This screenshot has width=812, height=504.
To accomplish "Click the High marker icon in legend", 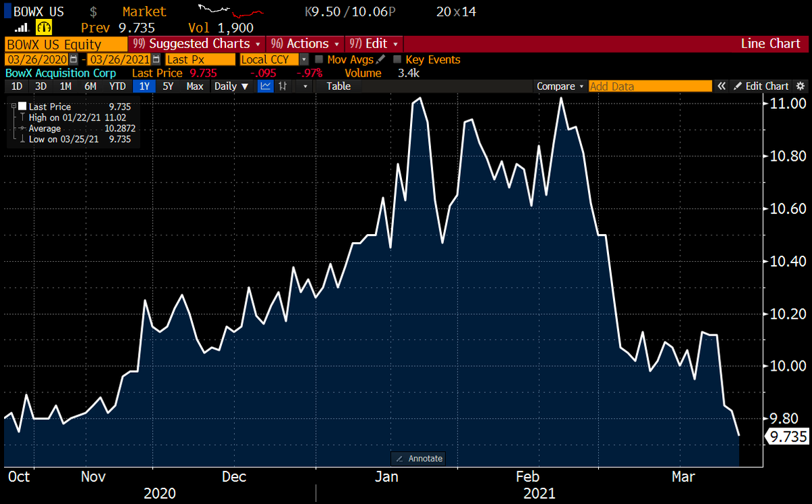I will [x=22, y=118].
